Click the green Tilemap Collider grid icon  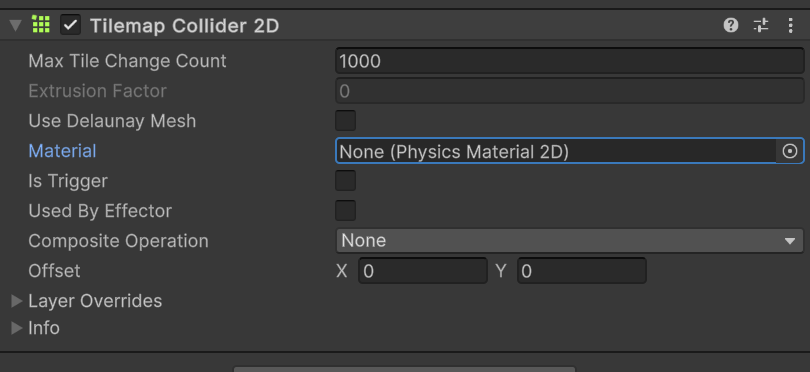41,24
